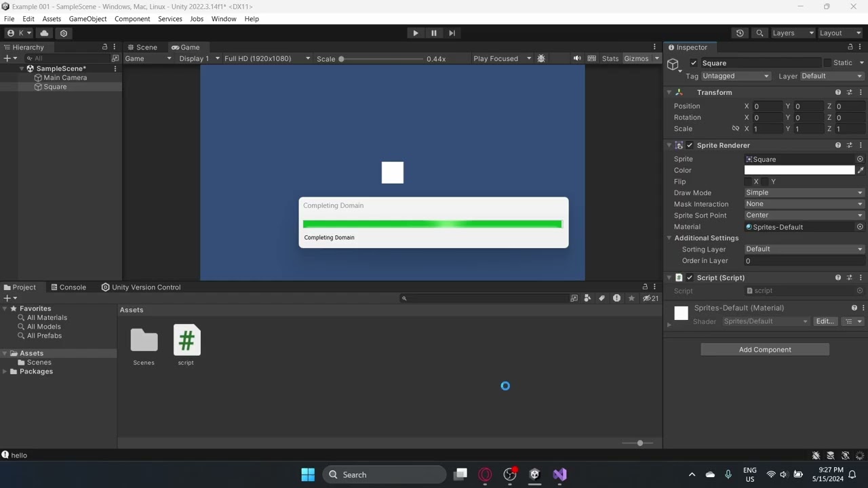Open the Full HD resolution dropdown
Viewport: 868px width, 488px height.
pos(267,58)
